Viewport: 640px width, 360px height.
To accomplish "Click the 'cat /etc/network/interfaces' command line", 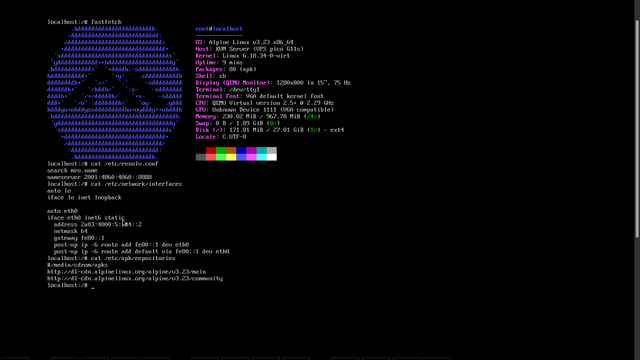I will tap(115, 184).
